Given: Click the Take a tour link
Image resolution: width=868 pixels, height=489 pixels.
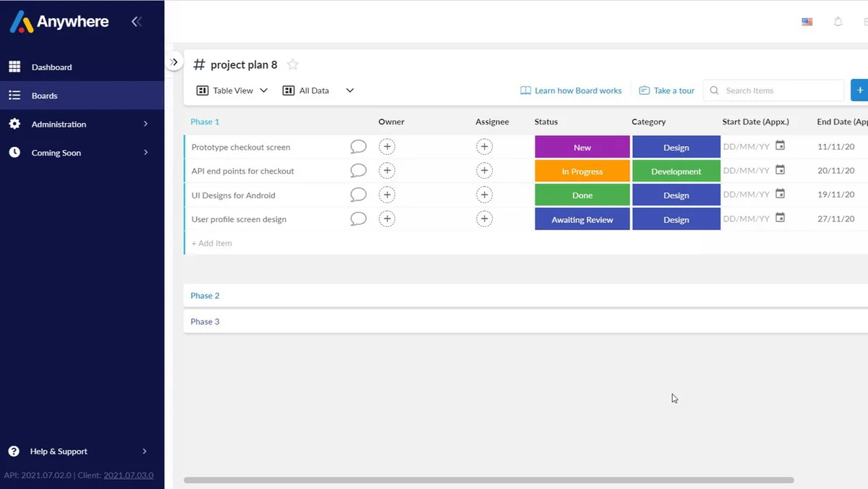Looking at the screenshot, I should [667, 90].
